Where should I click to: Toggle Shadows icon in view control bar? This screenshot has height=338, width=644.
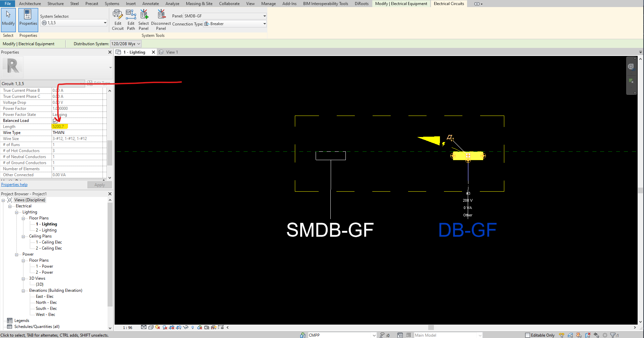point(165,327)
